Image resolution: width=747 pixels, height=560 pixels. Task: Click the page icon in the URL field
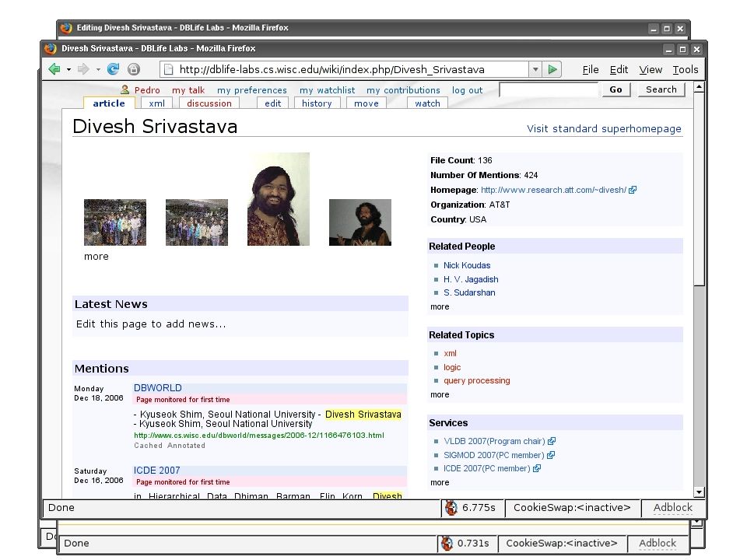point(168,69)
